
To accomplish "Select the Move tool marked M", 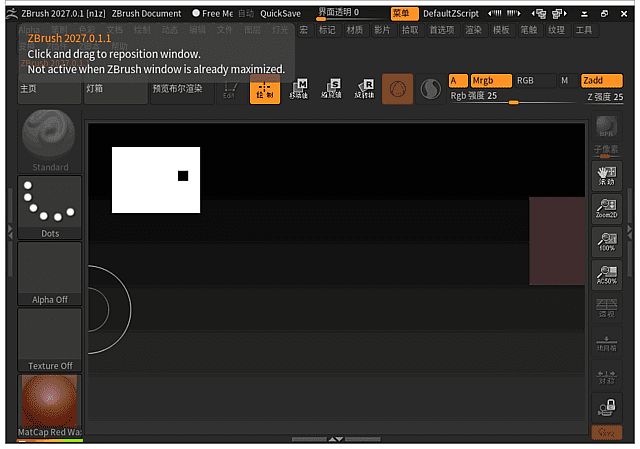I will coord(298,89).
